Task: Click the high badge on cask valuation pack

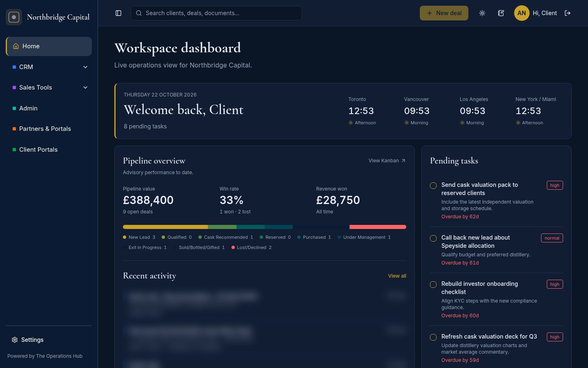Action: [x=555, y=185]
